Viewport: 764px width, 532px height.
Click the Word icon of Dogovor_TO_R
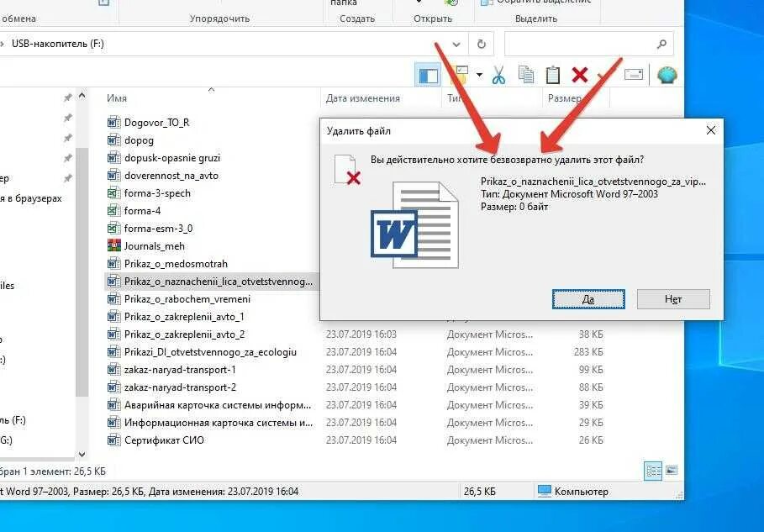tap(113, 122)
